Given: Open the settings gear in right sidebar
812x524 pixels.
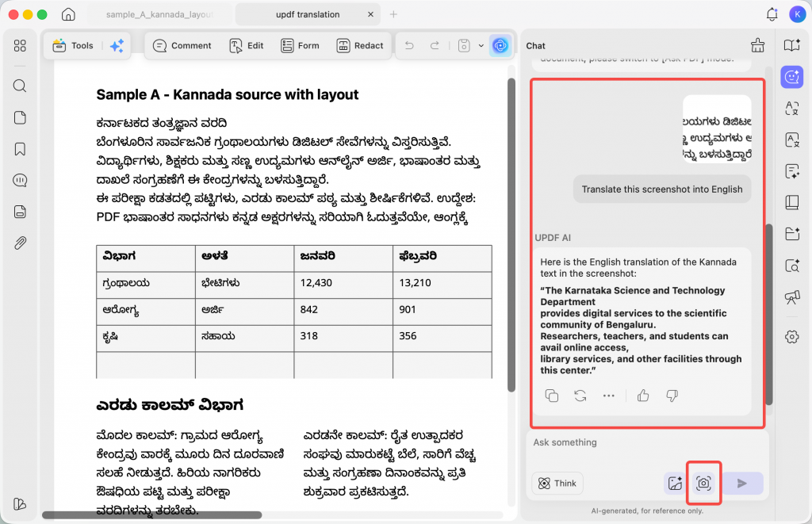Looking at the screenshot, I should click(x=792, y=337).
